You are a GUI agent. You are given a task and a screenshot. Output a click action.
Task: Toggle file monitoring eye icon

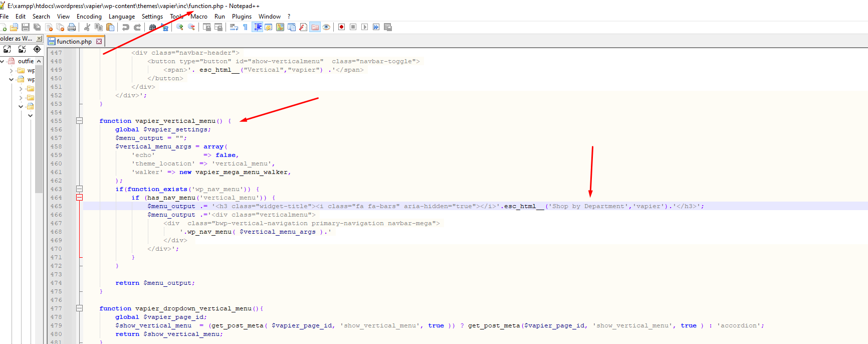pyautogui.click(x=326, y=27)
